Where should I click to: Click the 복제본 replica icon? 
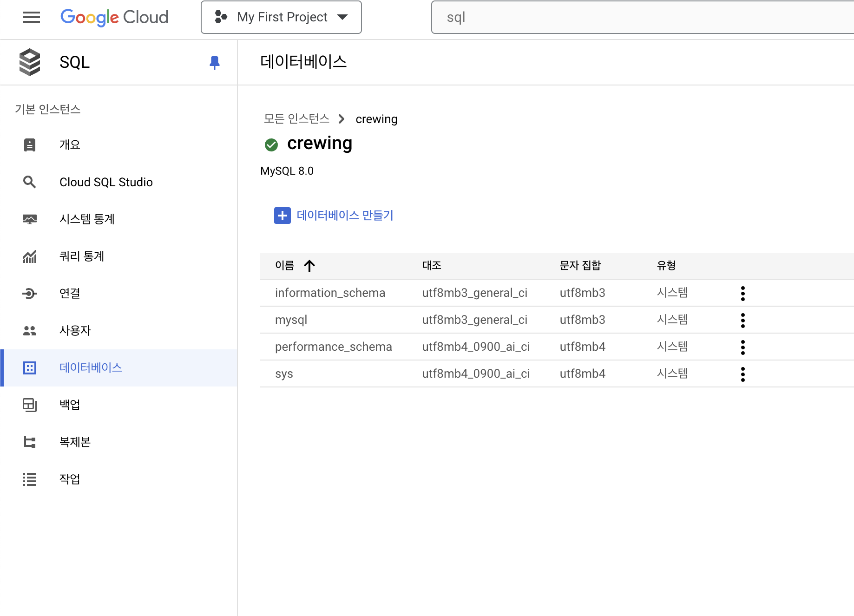pos(30,442)
